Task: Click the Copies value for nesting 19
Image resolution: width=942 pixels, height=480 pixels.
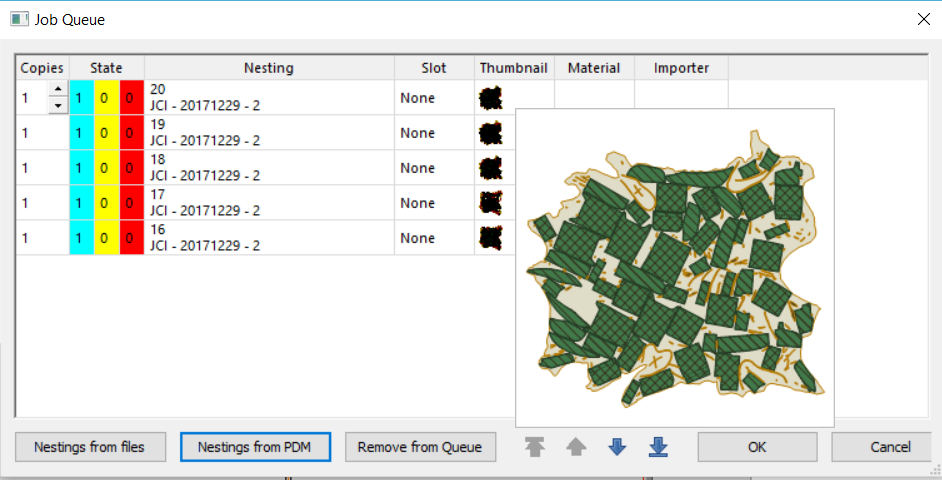Action: click(25, 133)
